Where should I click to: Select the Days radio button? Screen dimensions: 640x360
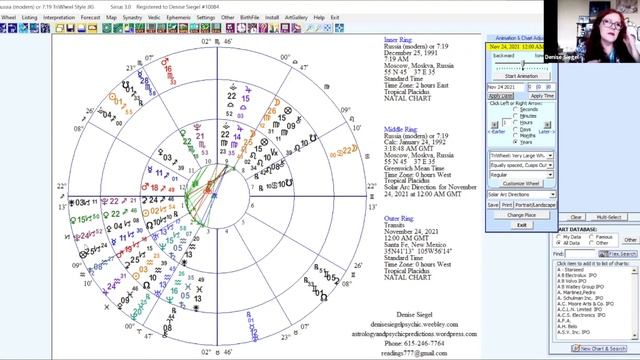point(516,129)
